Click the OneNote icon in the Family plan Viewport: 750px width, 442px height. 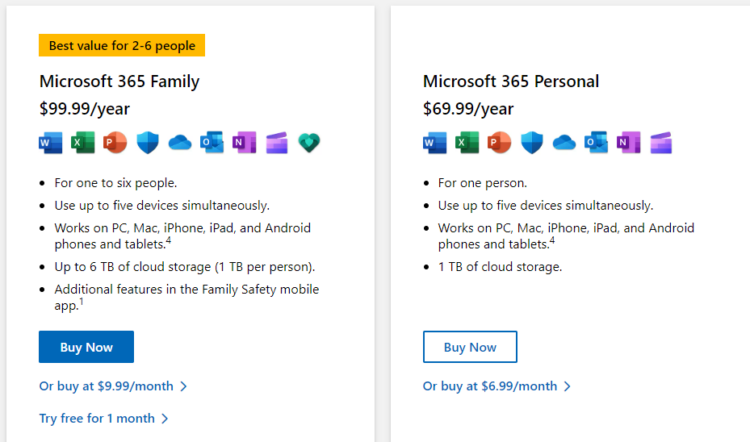tap(244, 143)
